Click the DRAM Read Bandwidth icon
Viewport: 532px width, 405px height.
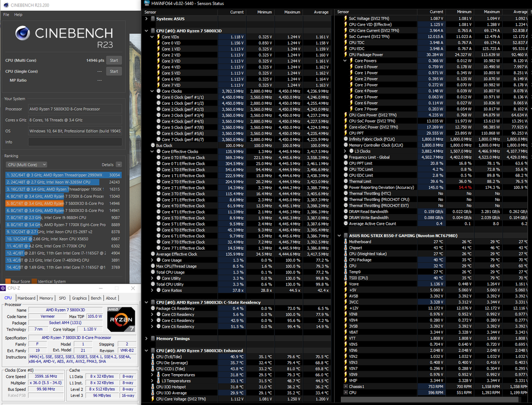[x=346, y=212]
